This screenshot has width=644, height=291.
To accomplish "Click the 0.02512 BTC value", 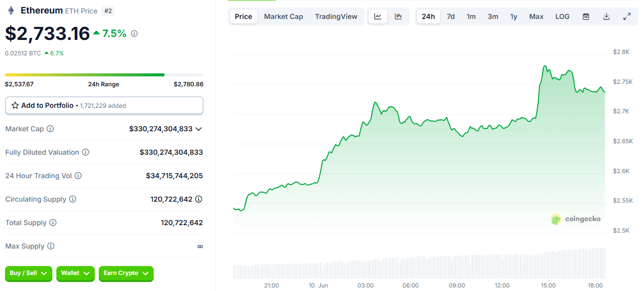I will pos(23,53).
